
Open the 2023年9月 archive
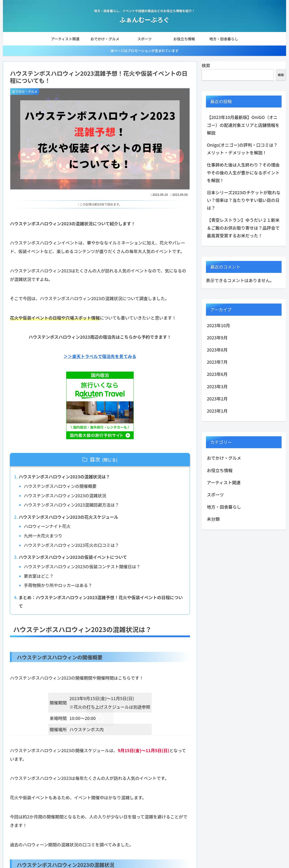[217, 338]
